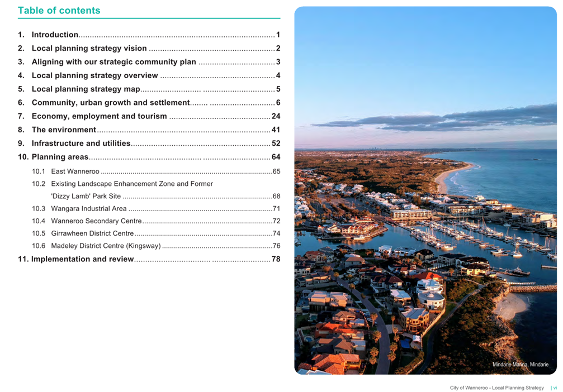563x392 pixels.
Task: Select 10.3 Wangara Industrial Area
Action: [156, 209]
